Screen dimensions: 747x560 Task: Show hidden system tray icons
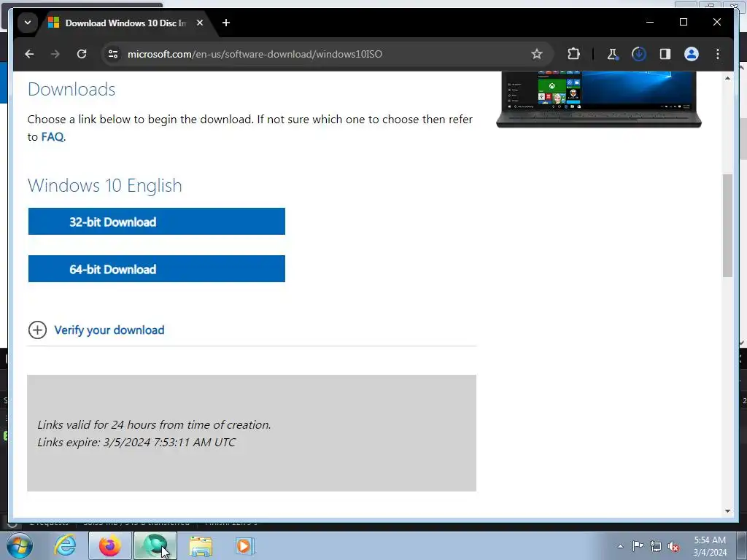(620, 546)
